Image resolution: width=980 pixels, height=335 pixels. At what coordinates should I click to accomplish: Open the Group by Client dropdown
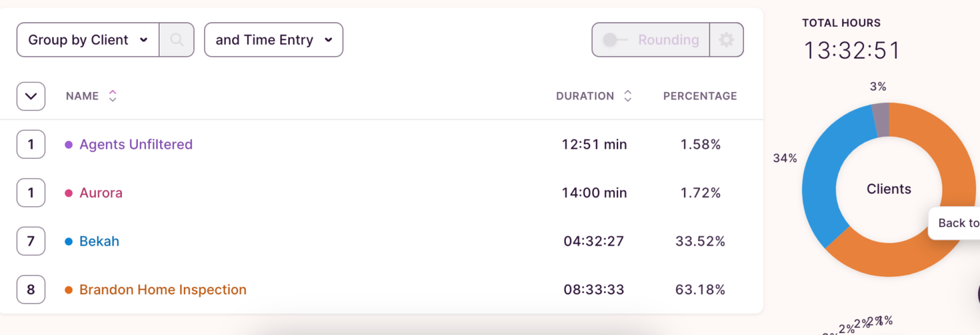[x=88, y=40]
